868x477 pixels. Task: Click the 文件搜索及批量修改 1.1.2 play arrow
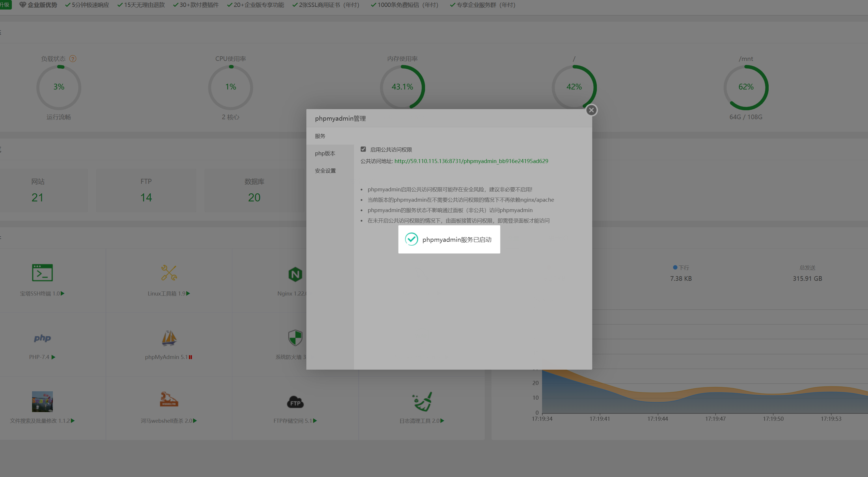point(73,420)
